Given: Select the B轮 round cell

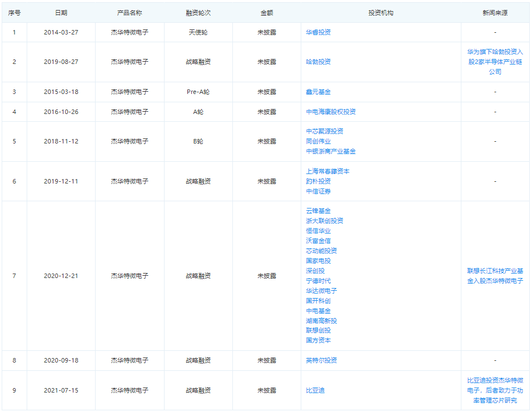Looking at the screenshot, I should point(198,141).
